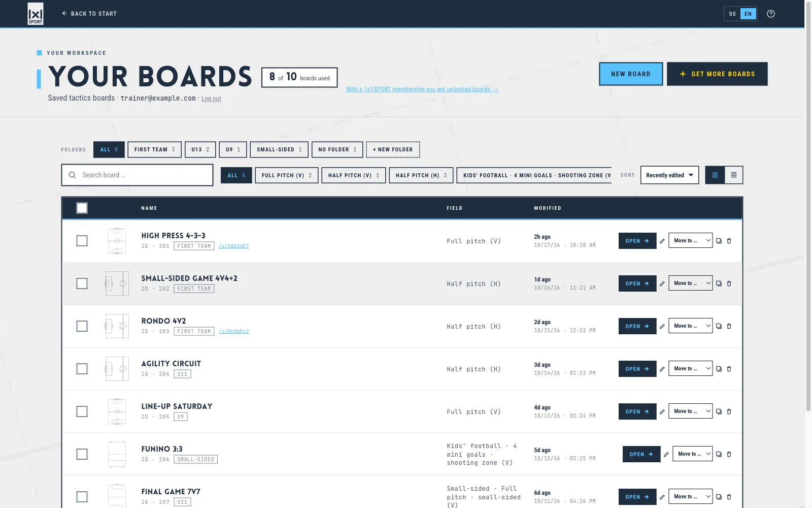Check the High Press 4-3-3 row checkbox
Screen dimensions: 812x508
point(82,241)
